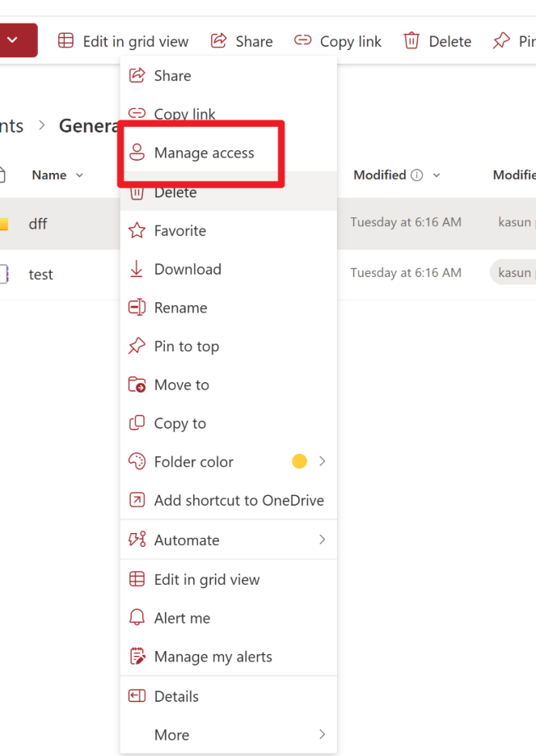The width and height of the screenshot is (536, 756).
Task: Click the trash icon in the top toolbar
Action: pos(411,41)
